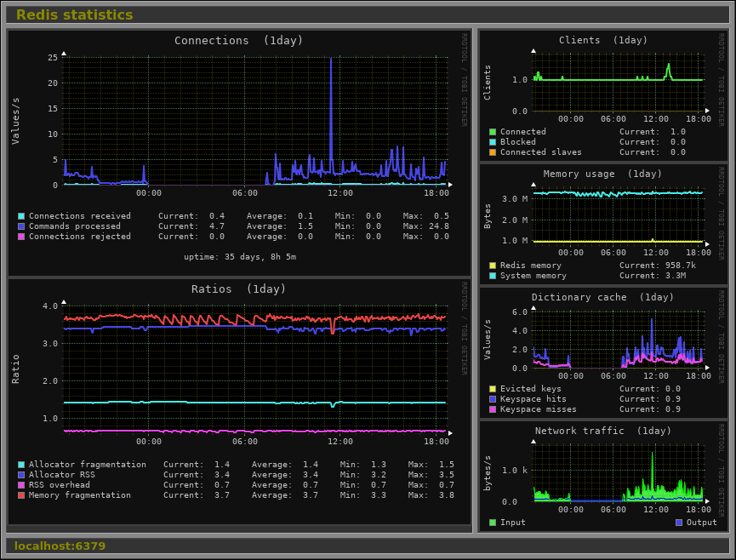Click the Keyspace hits legend label

533,399
